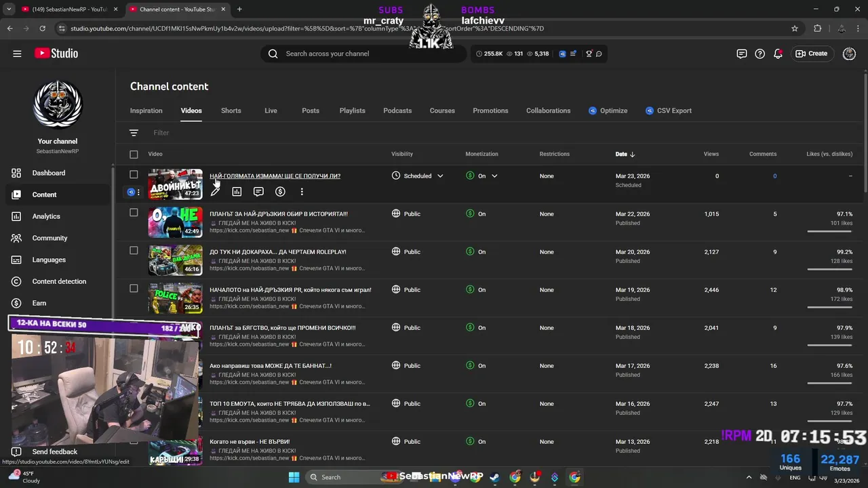Open monetization dollar icon for scheduled video
Image resolution: width=868 pixels, height=488 pixels.
coord(280,192)
